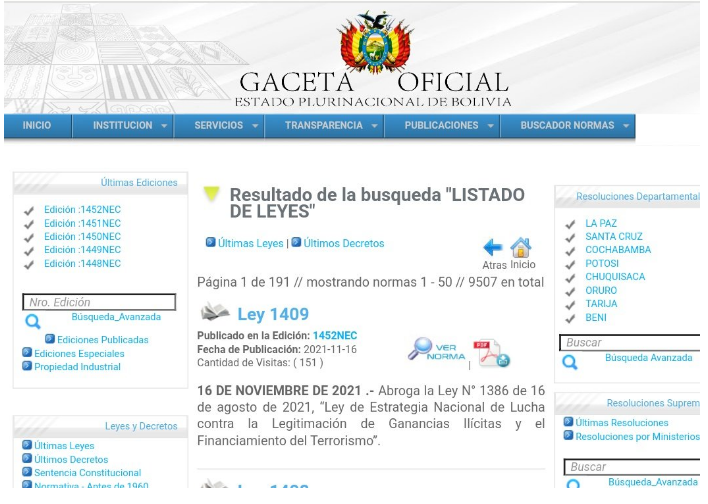Click the open book icon beside Ley 1409
Image resolution: width=708 pixels, height=504 pixels.
pyautogui.click(x=215, y=312)
